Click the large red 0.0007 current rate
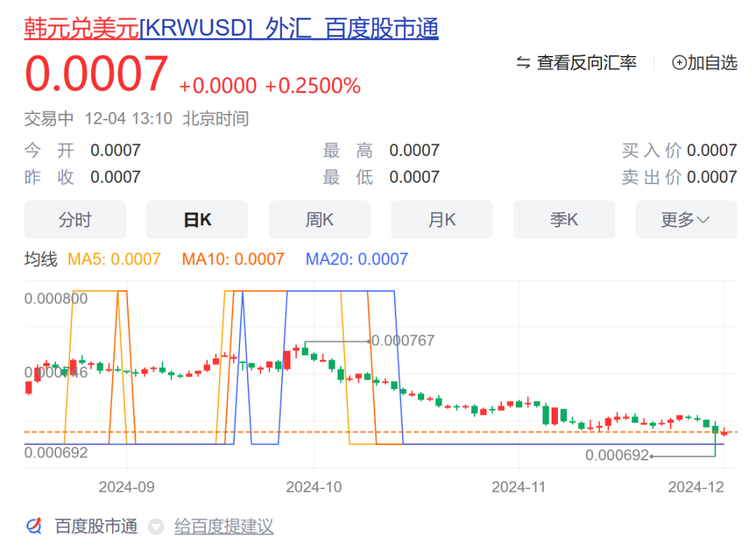This screenshot has height=552, width=756. pyautogui.click(x=97, y=73)
